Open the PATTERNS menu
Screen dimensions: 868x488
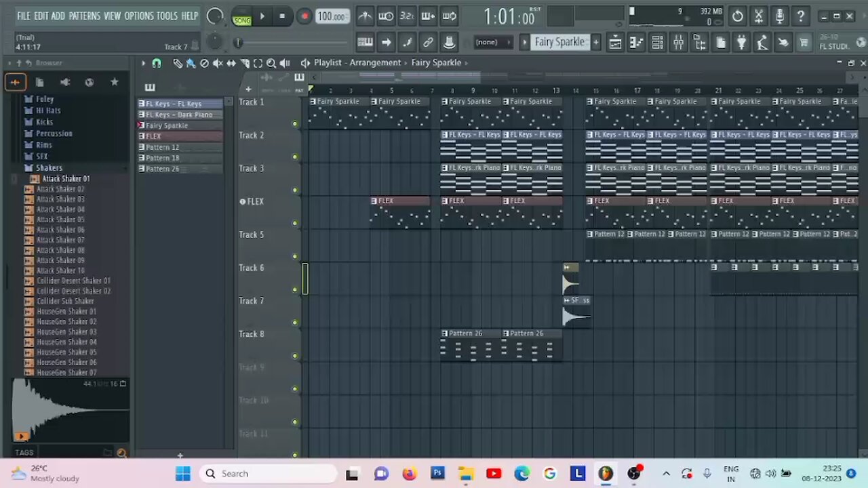click(x=85, y=16)
